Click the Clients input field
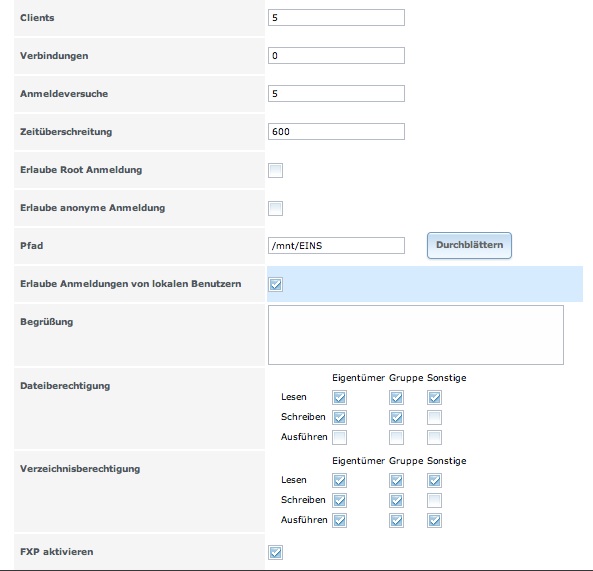Screen dimensions: 593x571 [x=336, y=18]
